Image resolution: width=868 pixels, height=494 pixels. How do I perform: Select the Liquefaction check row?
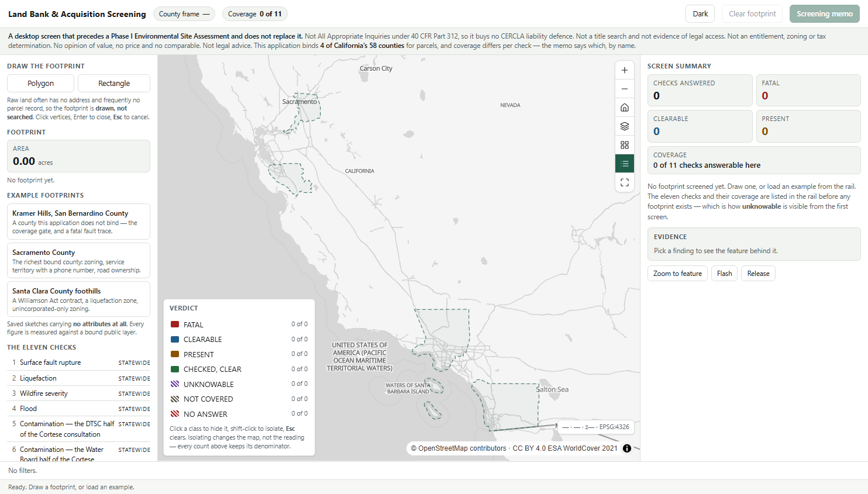(78, 378)
